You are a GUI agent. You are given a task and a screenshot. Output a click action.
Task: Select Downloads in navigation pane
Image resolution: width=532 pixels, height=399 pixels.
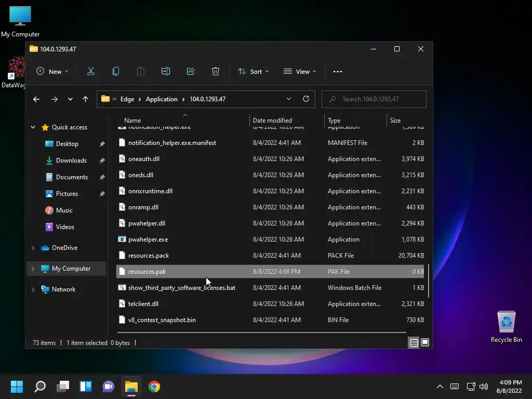71,161
